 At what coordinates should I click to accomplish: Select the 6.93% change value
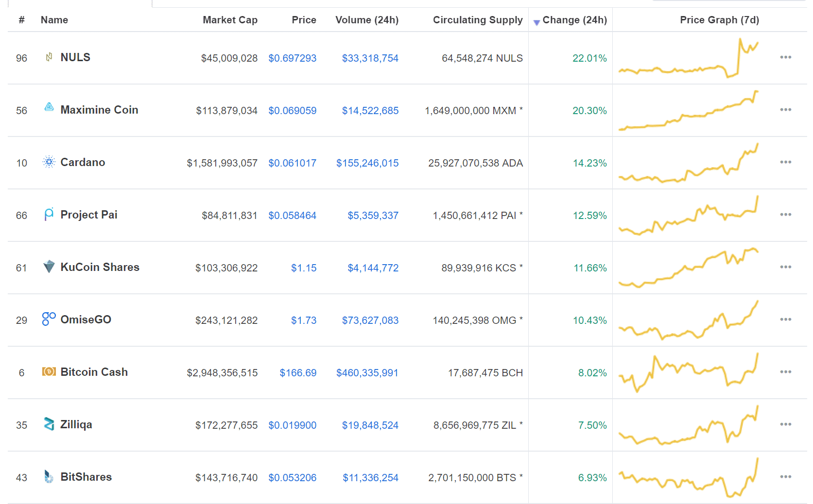point(592,478)
